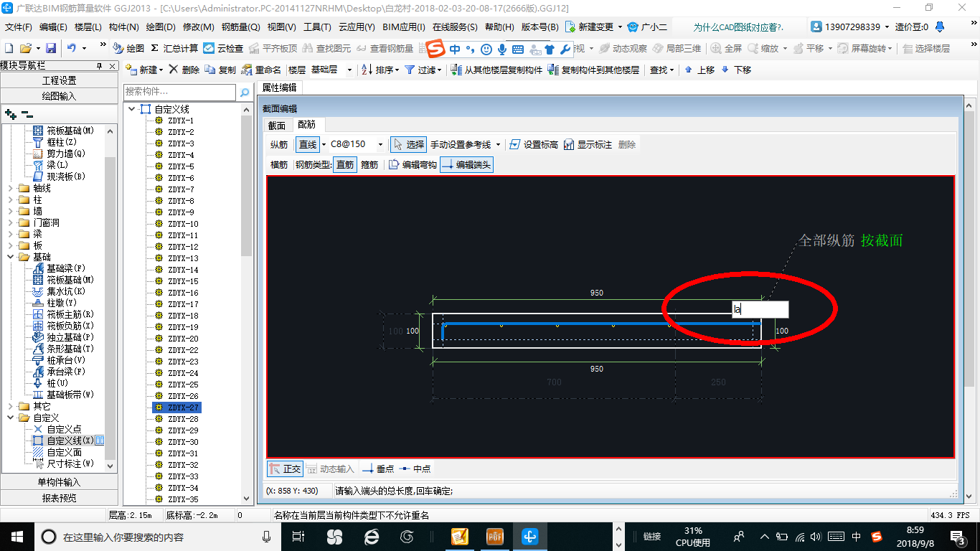Open 手动设置参考线 dropdown

(x=498, y=144)
